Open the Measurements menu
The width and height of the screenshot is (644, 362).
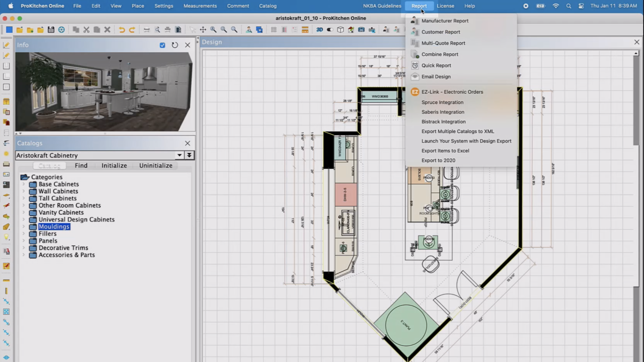(x=200, y=6)
